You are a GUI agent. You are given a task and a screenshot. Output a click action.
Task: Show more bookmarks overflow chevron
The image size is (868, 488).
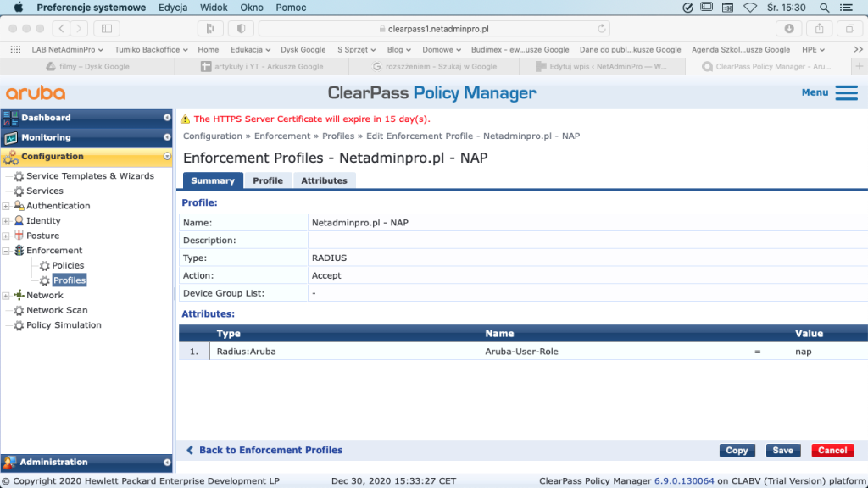(858, 49)
